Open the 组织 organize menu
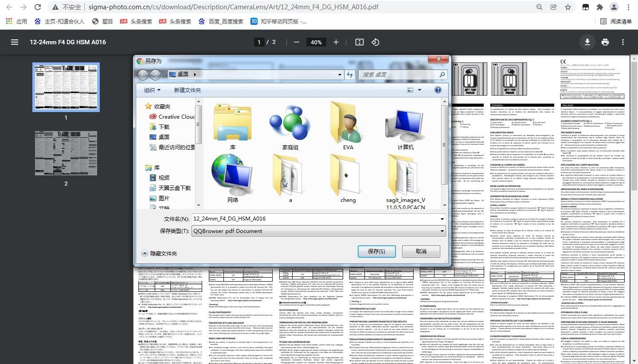This screenshot has height=364, width=638. coord(152,90)
